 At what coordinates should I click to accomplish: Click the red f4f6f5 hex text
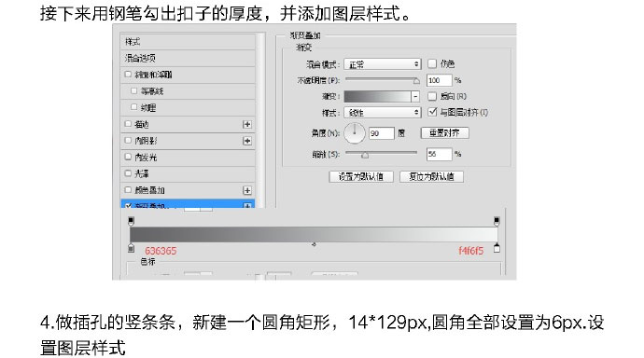pos(471,250)
